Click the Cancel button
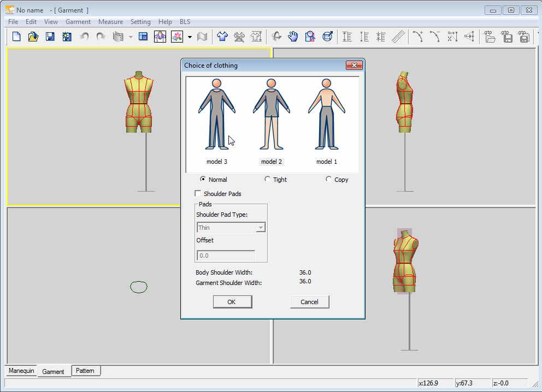Viewport: 542px width, 392px height. pyautogui.click(x=309, y=302)
